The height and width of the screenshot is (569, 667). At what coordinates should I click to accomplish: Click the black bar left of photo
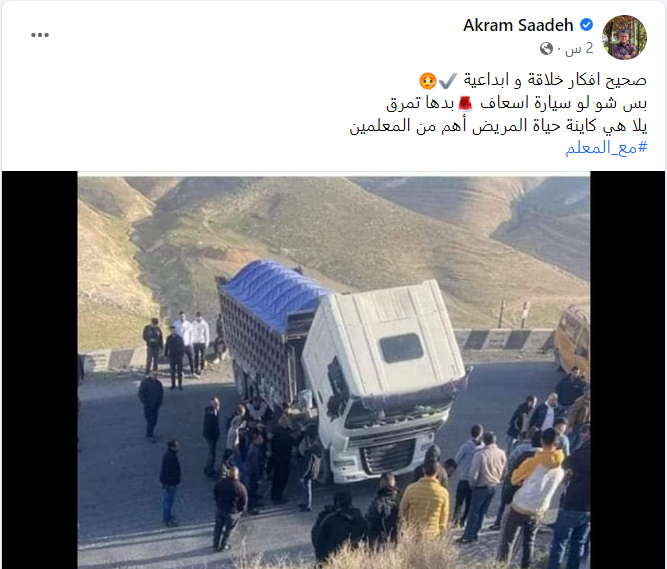point(40,370)
